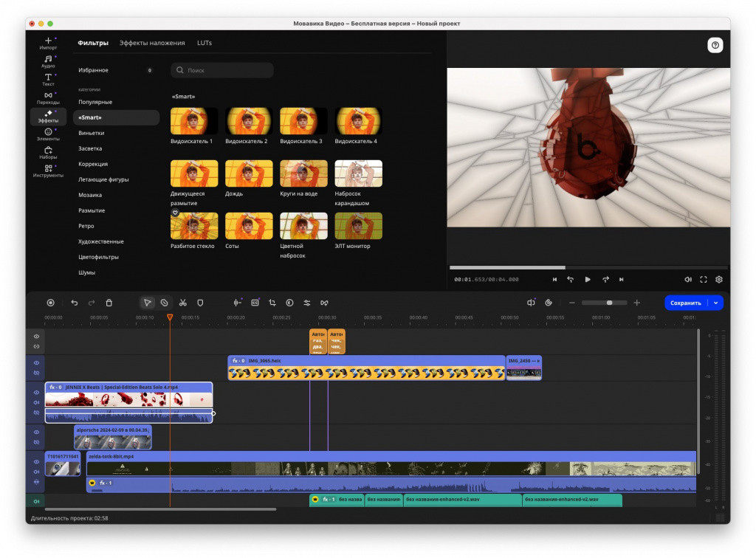This screenshot has height=558, width=756.
Task: Click the crop tool in timeline toolbar
Action: tap(272, 303)
